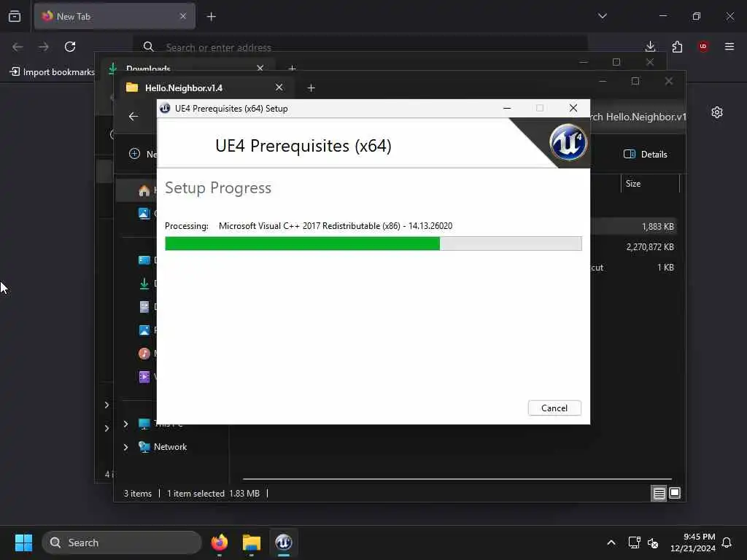Click the Explorer horizontal scrollbar
Screen dimensions: 747x560
457,478
